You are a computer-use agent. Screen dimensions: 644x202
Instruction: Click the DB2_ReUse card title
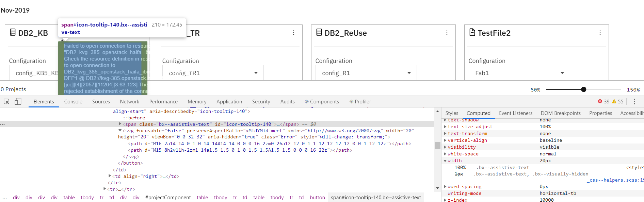click(345, 33)
